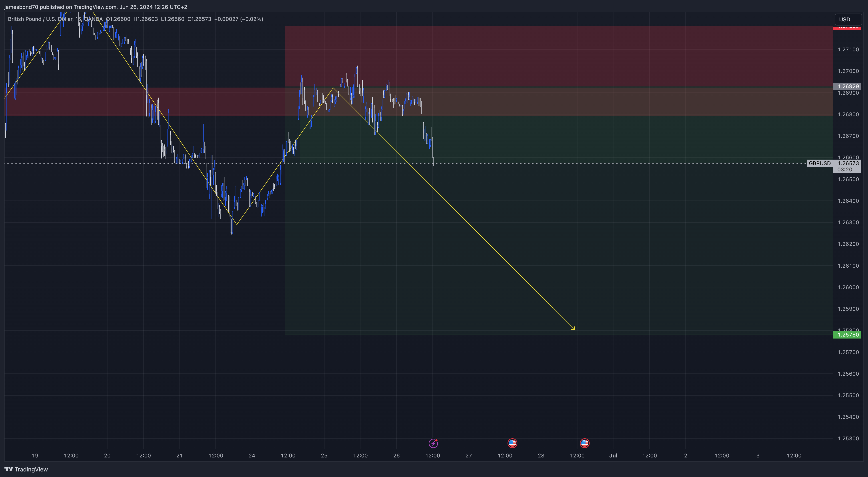Click the GBPUSD symbol price label
Image resolution: width=868 pixels, height=477 pixels.
[820, 164]
